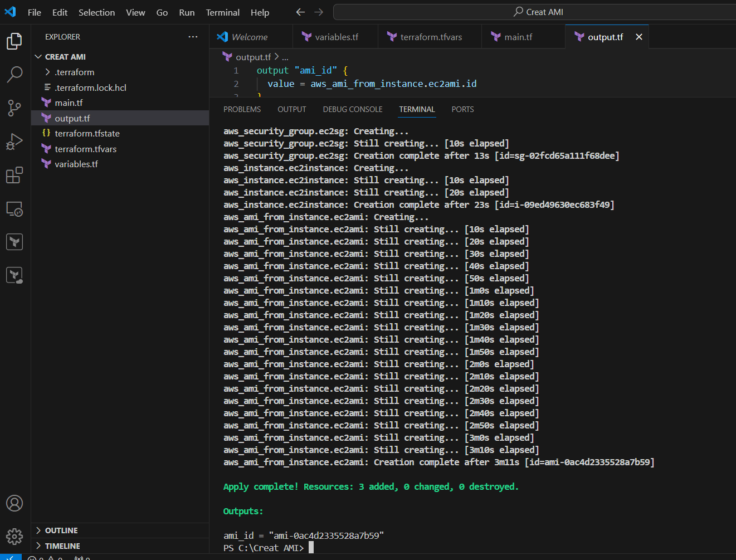Open the Edit menu
Image resolution: width=736 pixels, height=560 pixels.
[60, 12]
